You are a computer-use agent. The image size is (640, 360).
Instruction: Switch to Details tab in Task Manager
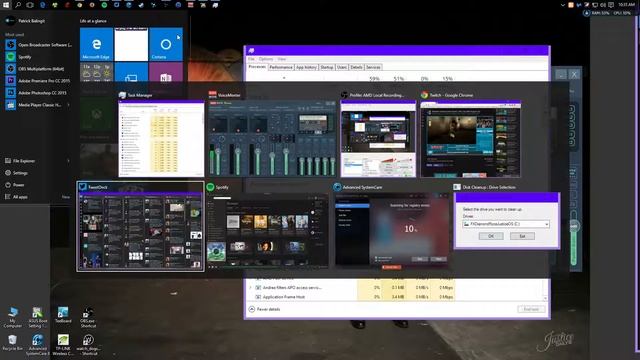pos(356,67)
